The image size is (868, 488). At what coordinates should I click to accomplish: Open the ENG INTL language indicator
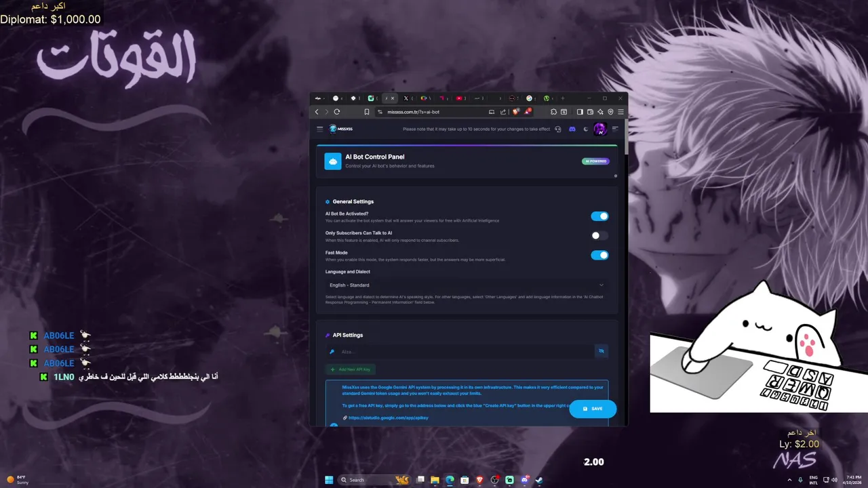coord(814,480)
